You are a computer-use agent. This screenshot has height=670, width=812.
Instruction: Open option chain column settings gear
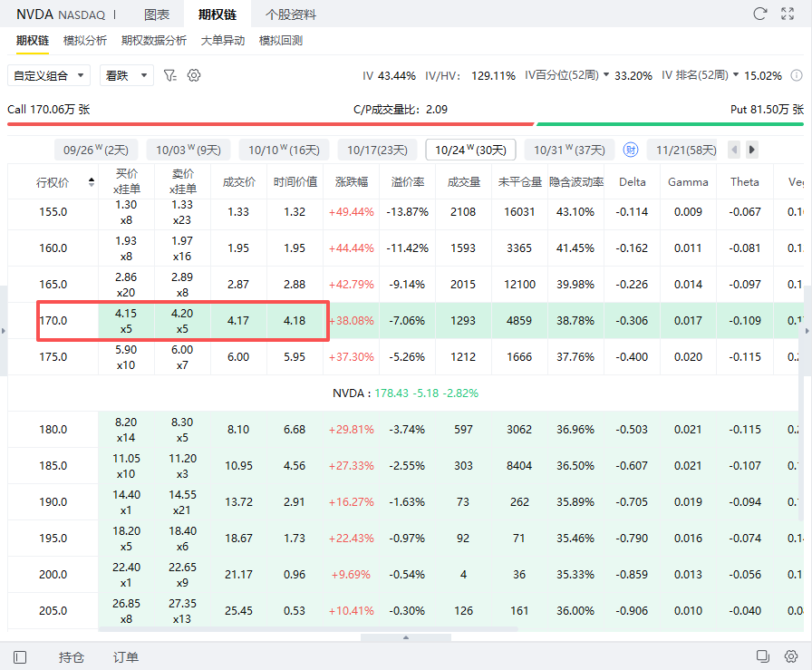pyautogui.click(x=194, y=75)
